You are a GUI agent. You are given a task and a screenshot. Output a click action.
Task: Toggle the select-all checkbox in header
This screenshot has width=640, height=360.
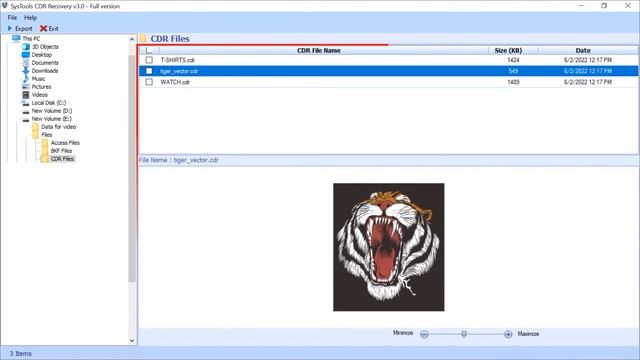click(149, 50)
